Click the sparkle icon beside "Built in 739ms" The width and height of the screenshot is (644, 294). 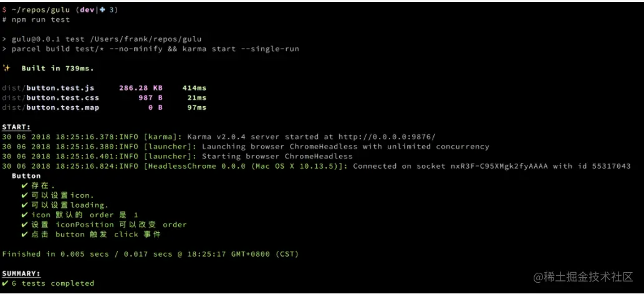click(6, 68)
